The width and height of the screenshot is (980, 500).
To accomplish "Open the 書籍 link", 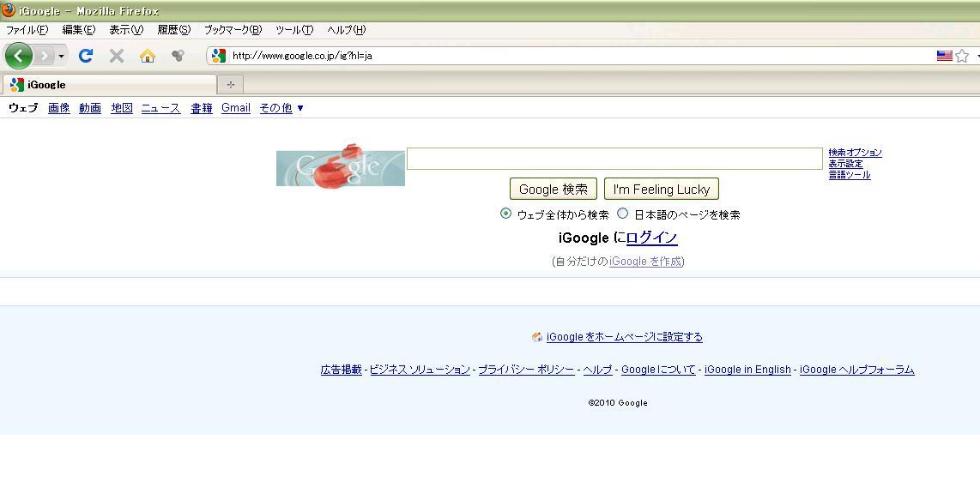I will 202,108.
